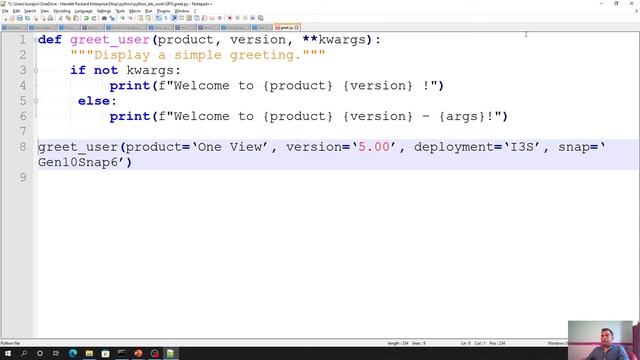Open the Encoding menu
Viewport: 640px width, 360px height.
(62, 11)
